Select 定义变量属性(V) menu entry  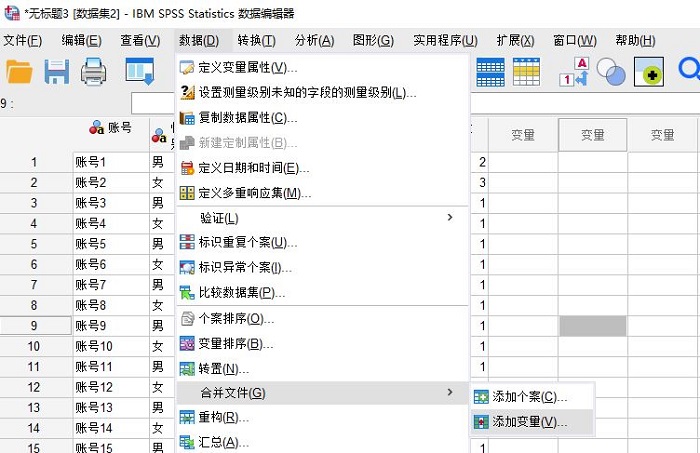click(x=248, y=67)
